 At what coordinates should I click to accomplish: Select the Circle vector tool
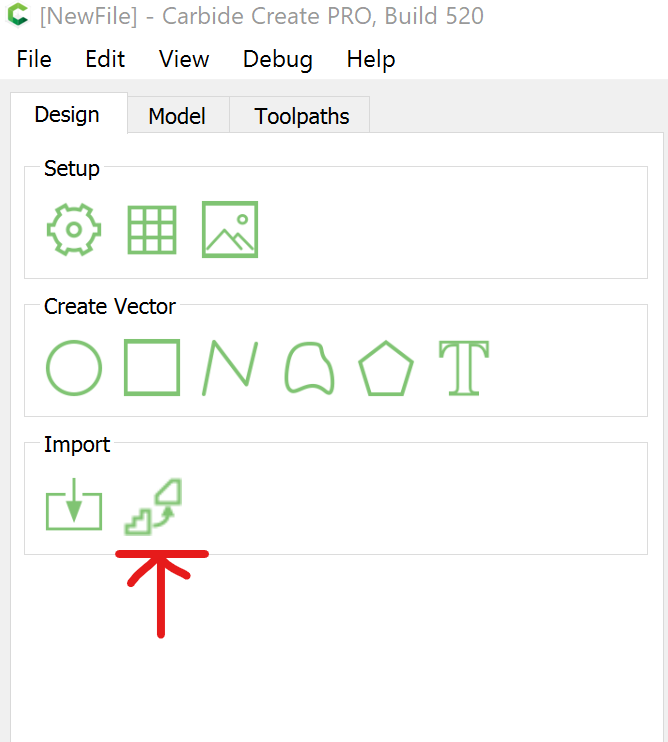pyautogui.click(x=74, y=368)
